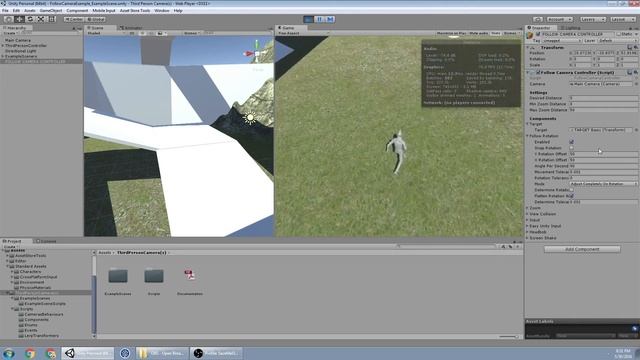
Task: Open the Edit menu
Action: pos(16,11)
